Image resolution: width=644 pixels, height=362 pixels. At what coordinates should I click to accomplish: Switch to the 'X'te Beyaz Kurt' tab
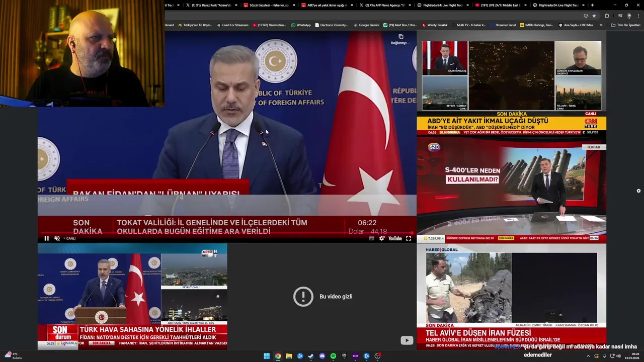211,5
